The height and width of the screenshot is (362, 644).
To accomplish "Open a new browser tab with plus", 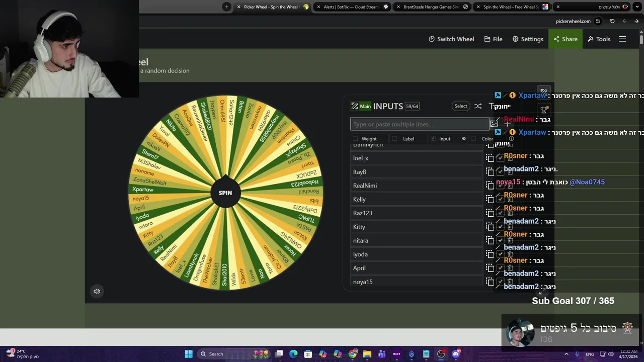I will (x=226, y=7).
